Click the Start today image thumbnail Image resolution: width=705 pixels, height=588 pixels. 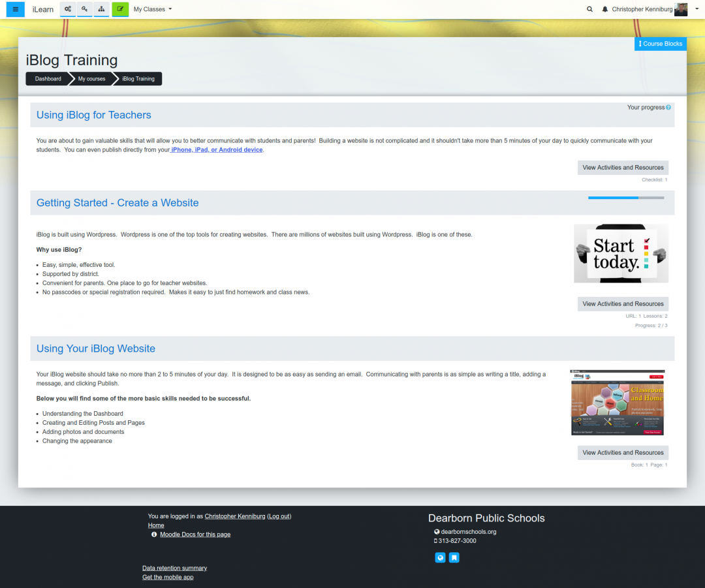620,253
